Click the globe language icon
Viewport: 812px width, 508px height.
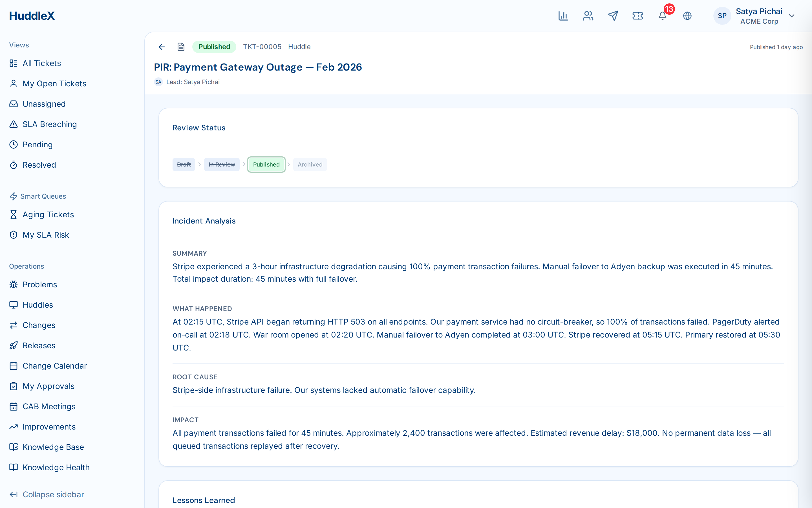(687, 16)
